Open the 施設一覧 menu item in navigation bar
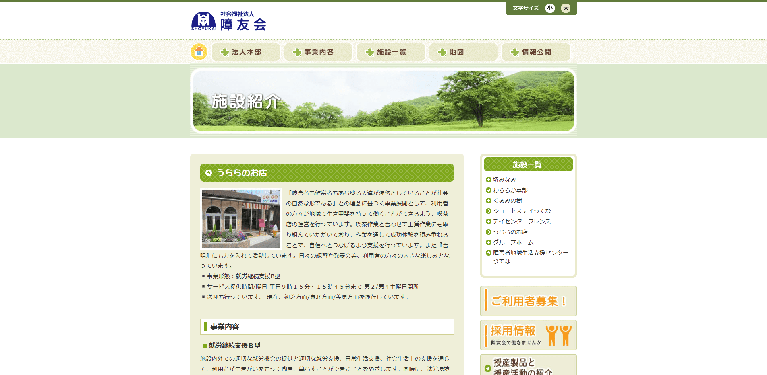The width and height of the screenshot is (767, 375). point(390,52)
